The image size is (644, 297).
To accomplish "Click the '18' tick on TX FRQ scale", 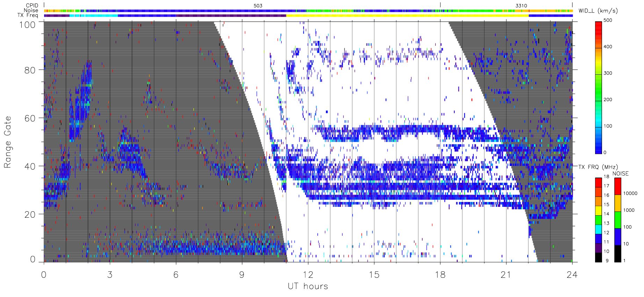I will tap(606, 176).
